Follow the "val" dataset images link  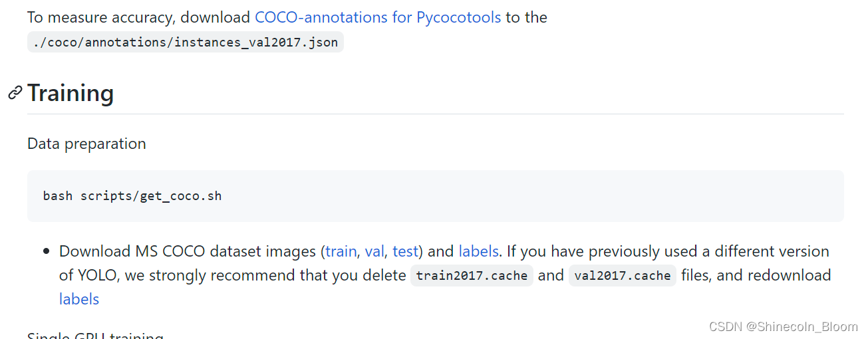(x=374, y=251)
